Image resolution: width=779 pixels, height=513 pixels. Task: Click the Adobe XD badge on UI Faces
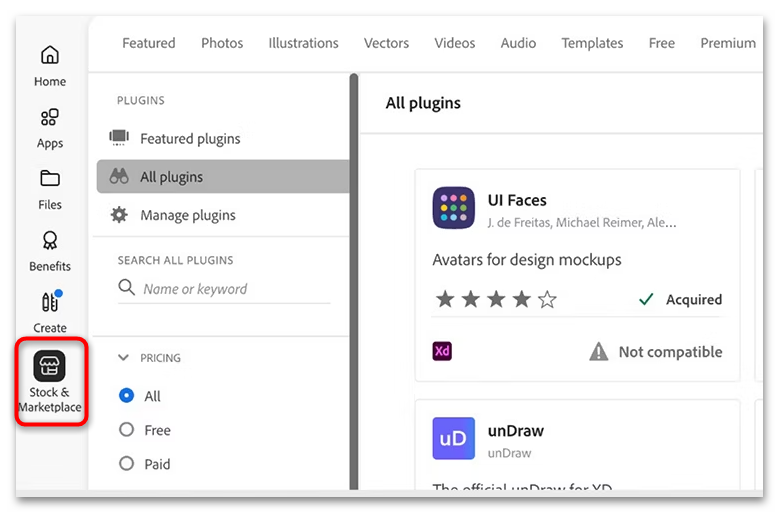442,351
